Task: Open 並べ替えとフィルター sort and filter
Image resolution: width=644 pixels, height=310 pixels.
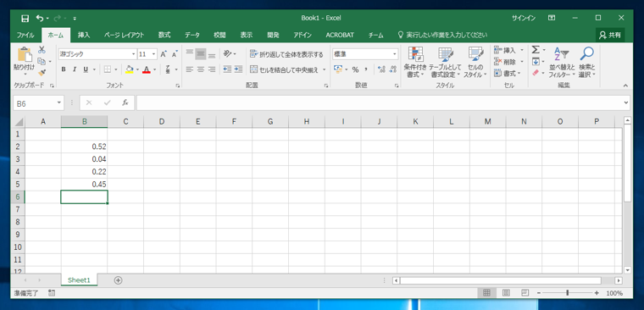Action: coord(562,63)
